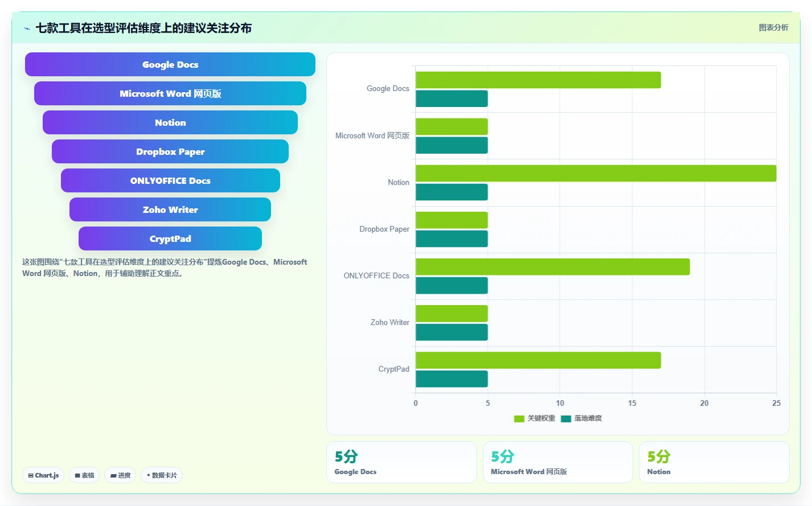Select the ONLYOFFICE Docs funnel bar
The image size is (812, 506).
(x=170, y=180)
